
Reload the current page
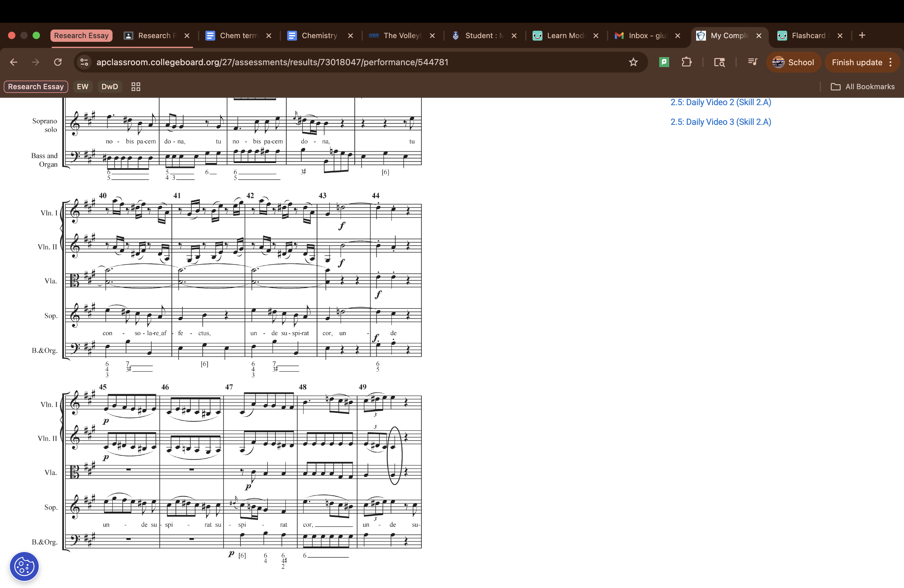58,62
